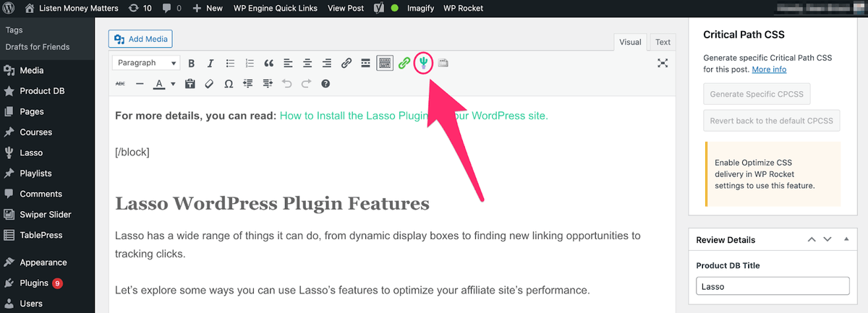Screen dimensions: 868x313
Task: Toggle italic formatting
Action: (x=210, y=64)
